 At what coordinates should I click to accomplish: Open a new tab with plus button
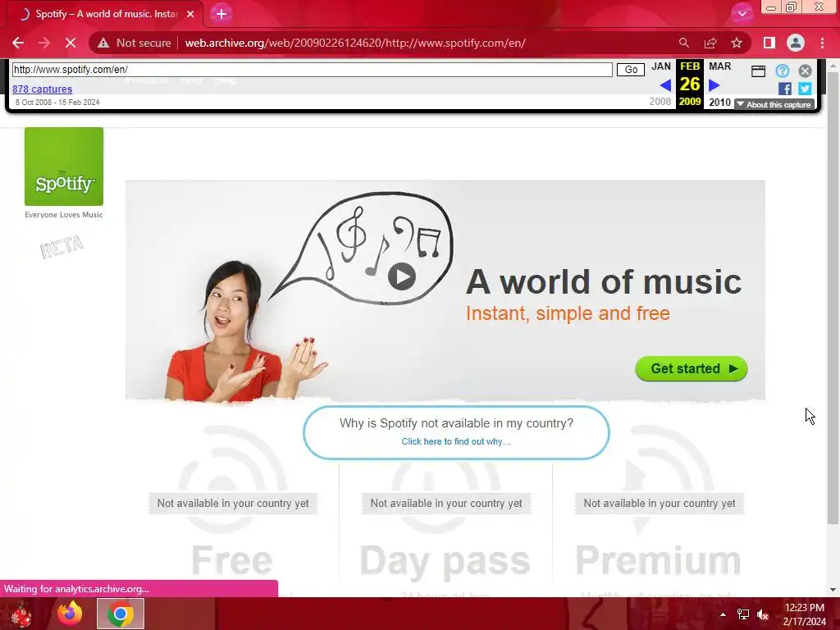click(221, 14)
